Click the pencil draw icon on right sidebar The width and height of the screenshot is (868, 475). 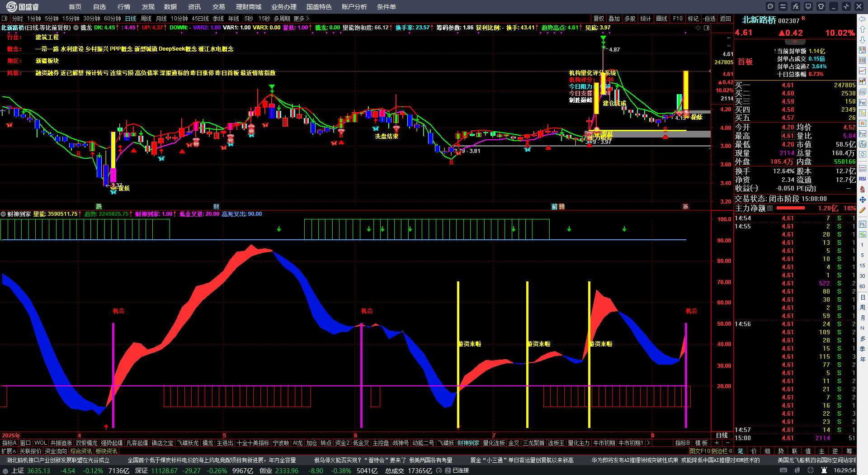[863, 210]
